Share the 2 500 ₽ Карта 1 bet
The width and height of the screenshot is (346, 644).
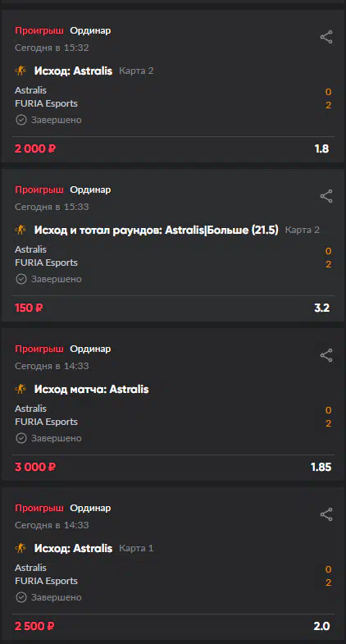coord(326,514)
